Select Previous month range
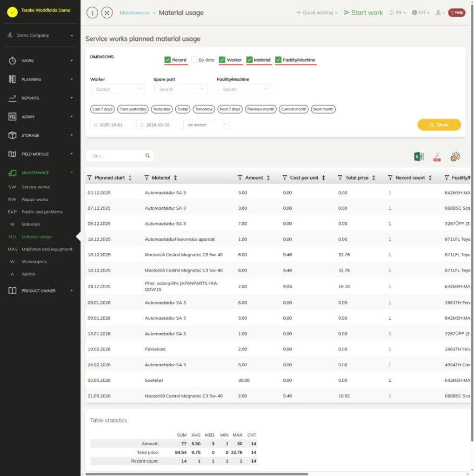Viewport: 474px width, 476px height. pos(260,109)
